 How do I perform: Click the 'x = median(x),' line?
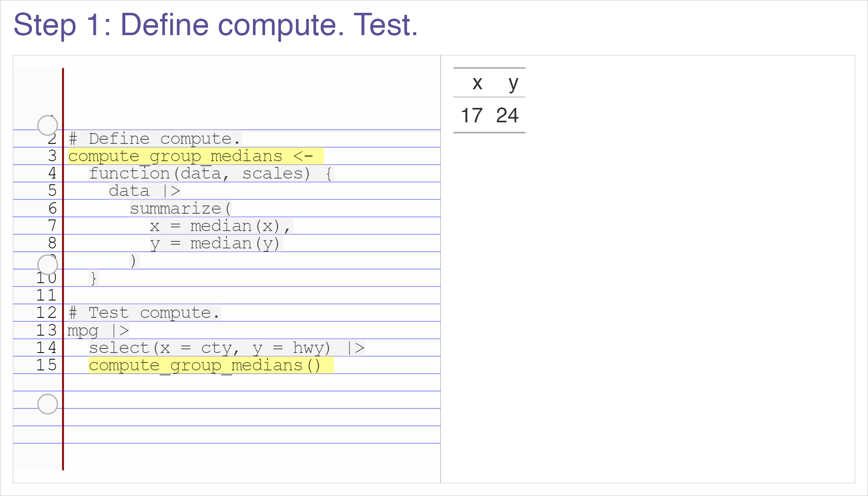[x=221, y=226]
